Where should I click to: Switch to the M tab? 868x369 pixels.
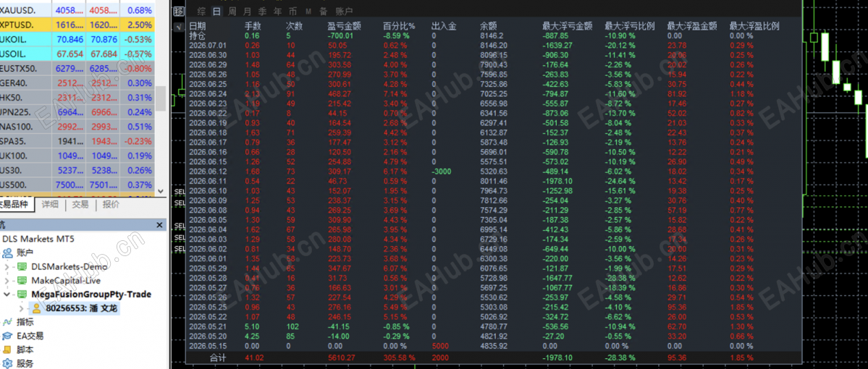click(x=308, y=11)
